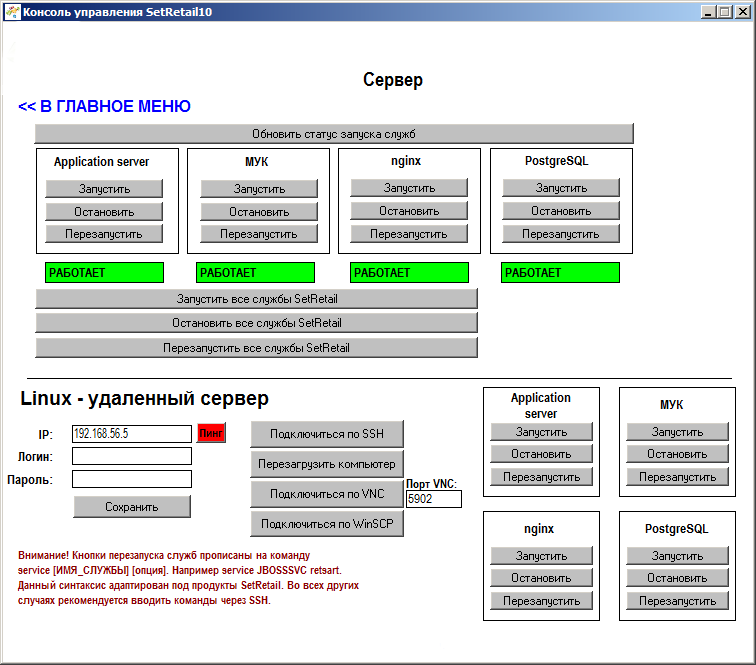Start local Application server with Запустить
756x665 pixels.
104,189
